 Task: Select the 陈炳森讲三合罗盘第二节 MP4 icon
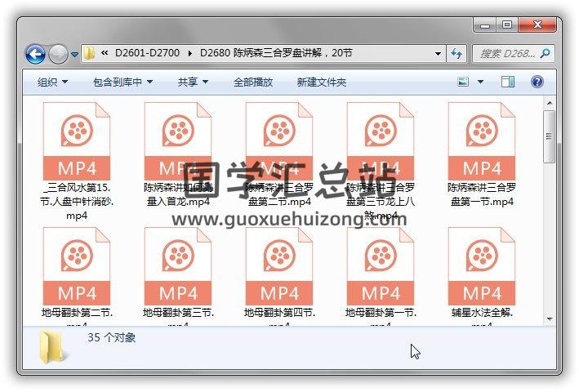[x=279, y=141]
